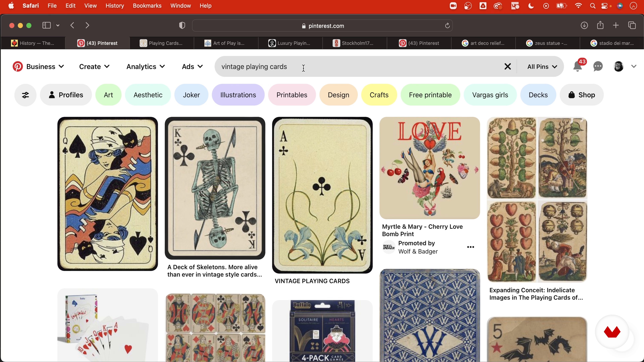The width and height of the screenshot is (644, 362).
Task: Open sidebar options chevron in Safari toolbar
Action: 58,25
